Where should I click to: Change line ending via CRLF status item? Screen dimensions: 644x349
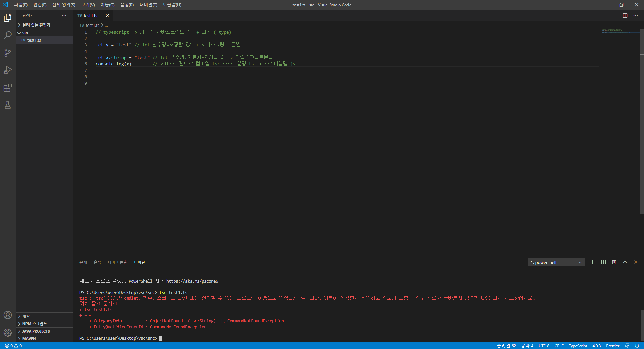(x=559, y=346)
